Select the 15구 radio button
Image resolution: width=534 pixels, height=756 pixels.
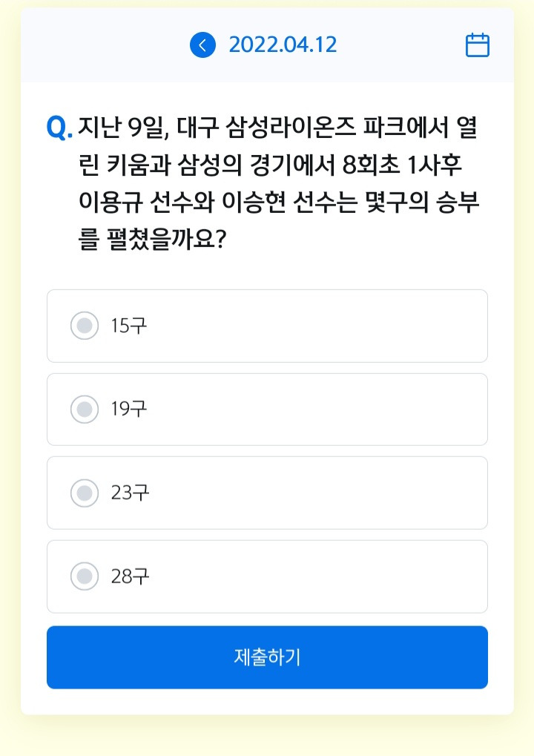click(x=85, y=326)
